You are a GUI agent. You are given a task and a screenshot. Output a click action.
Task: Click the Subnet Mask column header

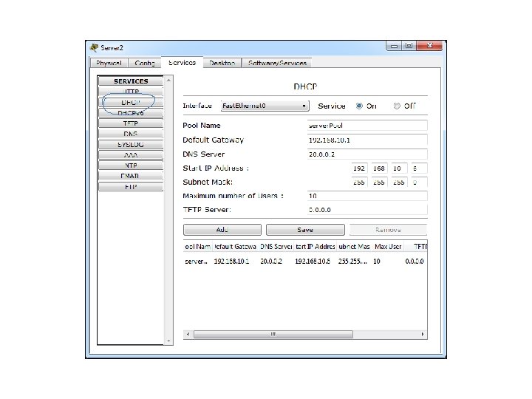point(354,247)
